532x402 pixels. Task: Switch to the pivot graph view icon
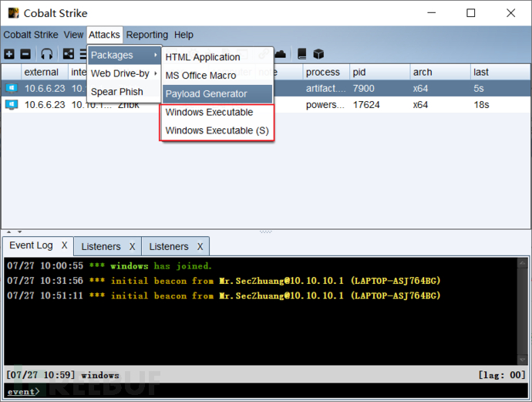[69, 54]
